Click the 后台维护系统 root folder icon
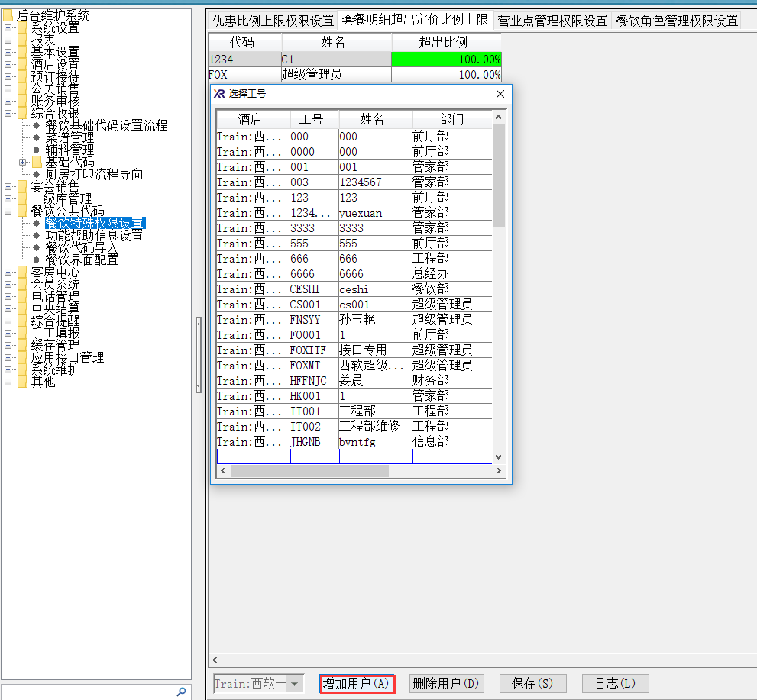The height and width of the screenshot is (700, 757). click(8, 16)
